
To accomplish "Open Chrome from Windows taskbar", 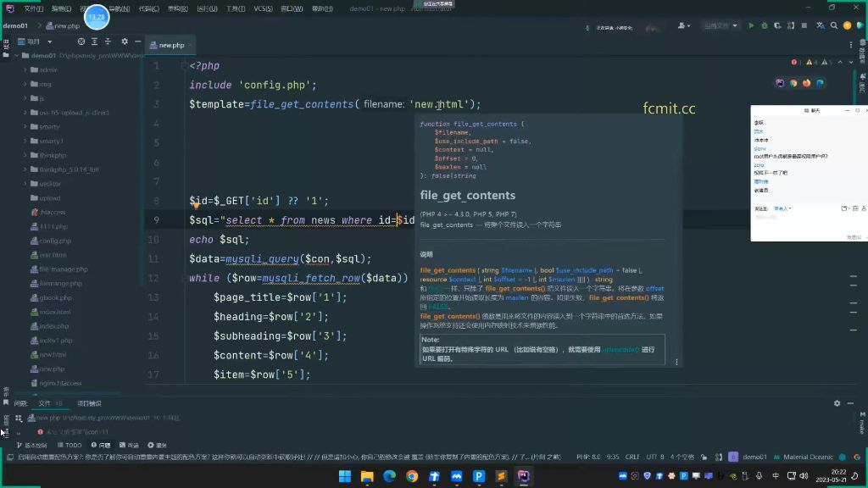I will (411, 476).
